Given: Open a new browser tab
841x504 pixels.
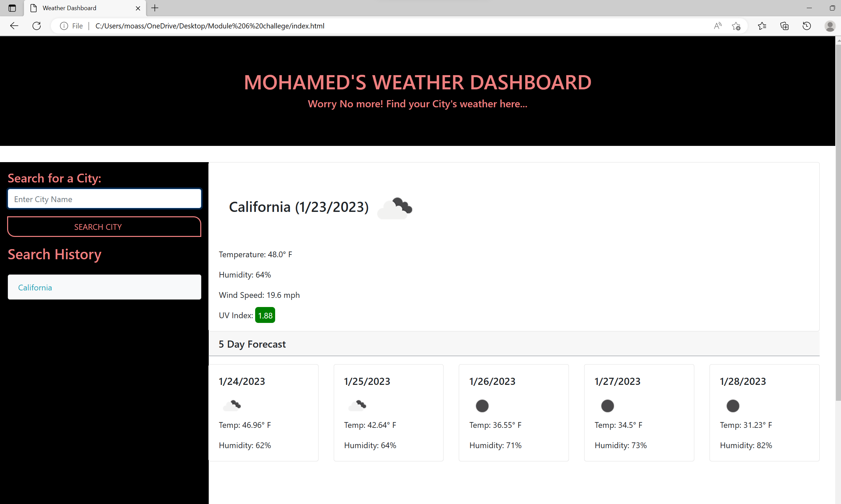Looking at the screenshot, I should point(155,8).
